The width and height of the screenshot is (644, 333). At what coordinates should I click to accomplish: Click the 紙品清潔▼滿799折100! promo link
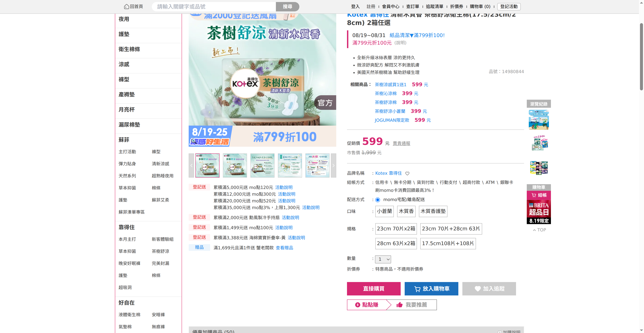pos(417,35)
